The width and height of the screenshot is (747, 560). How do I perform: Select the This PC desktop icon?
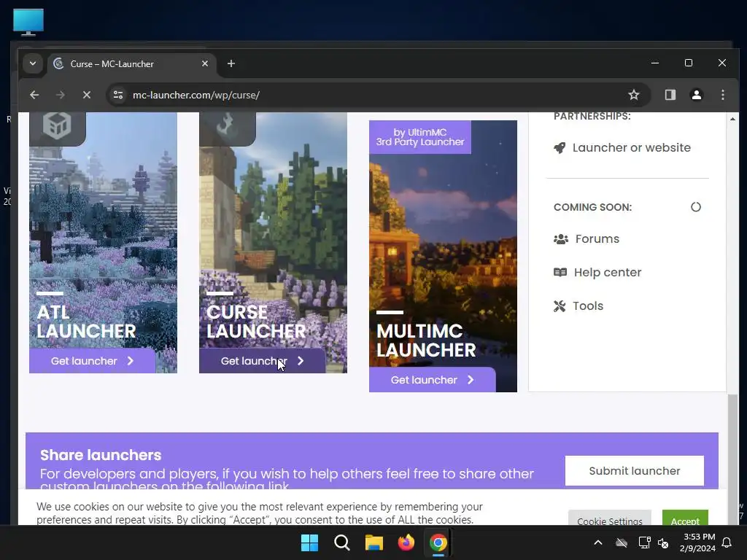coord(28,22)
